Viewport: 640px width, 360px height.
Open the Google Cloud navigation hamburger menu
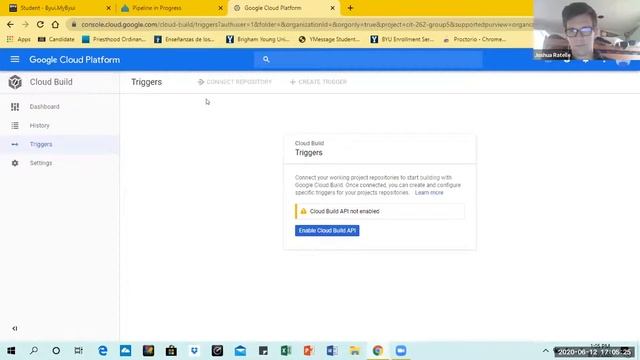coord(15,60)
